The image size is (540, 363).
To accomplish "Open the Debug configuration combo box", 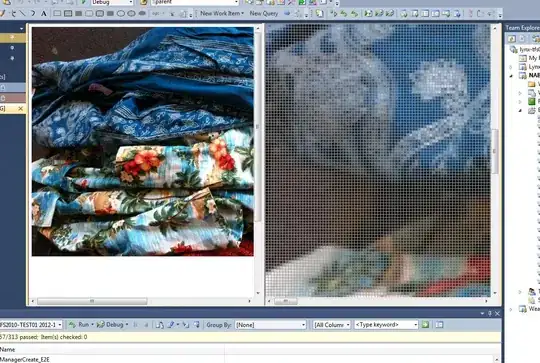I will tap(112, 2).
